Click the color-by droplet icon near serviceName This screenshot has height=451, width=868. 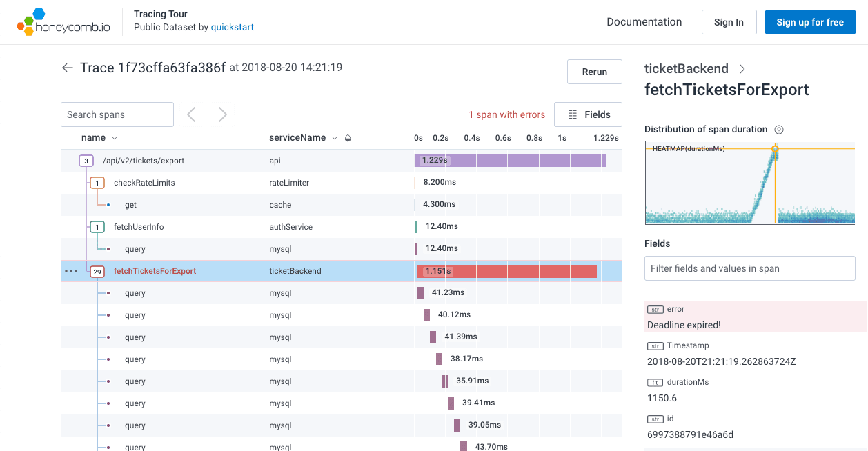coord(348,138)
